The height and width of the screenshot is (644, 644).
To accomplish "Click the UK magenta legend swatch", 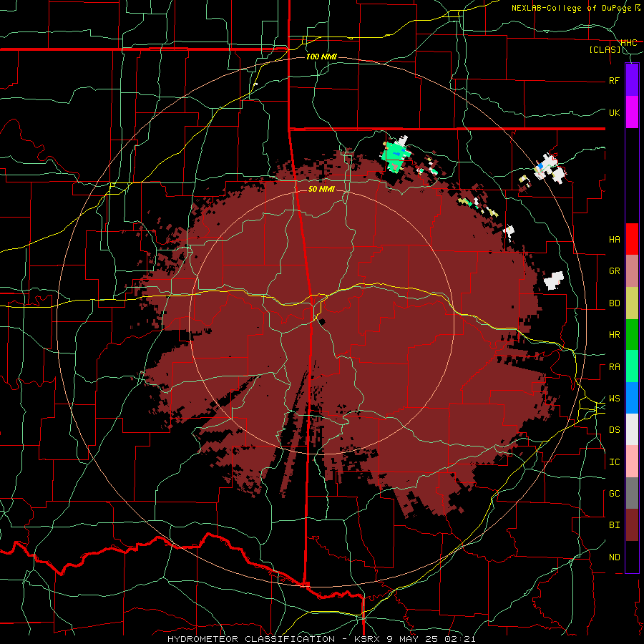I will pyautogui.click(x=632, y=112).
